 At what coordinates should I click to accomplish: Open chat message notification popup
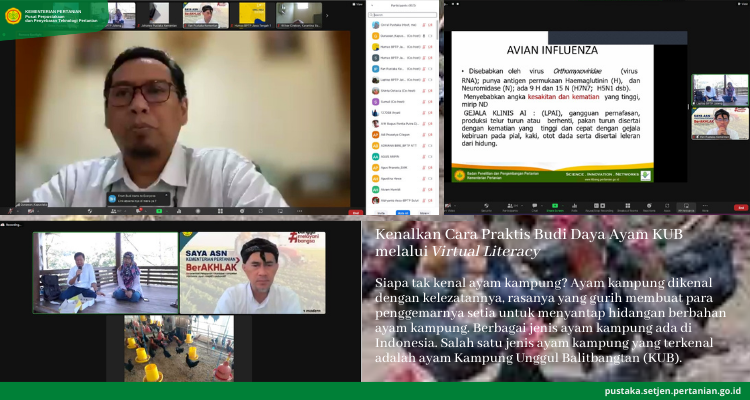click(138, 199)
